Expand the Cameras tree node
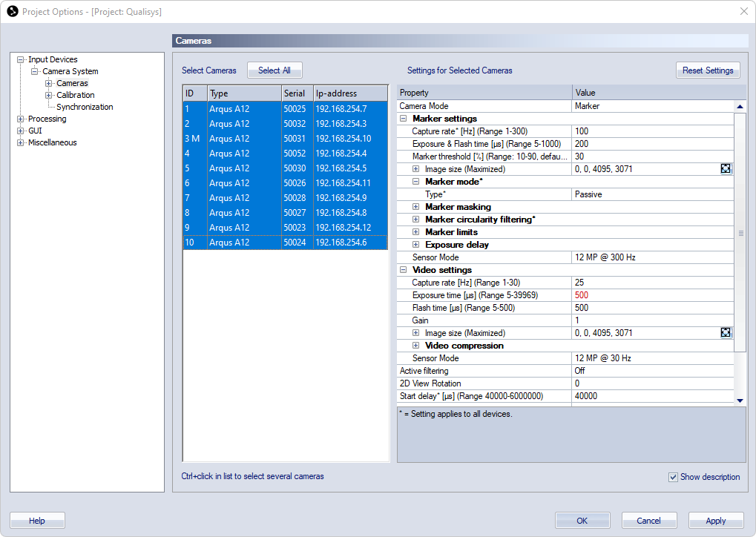Viewport: 756px width, 537px height. click(48, 83)
